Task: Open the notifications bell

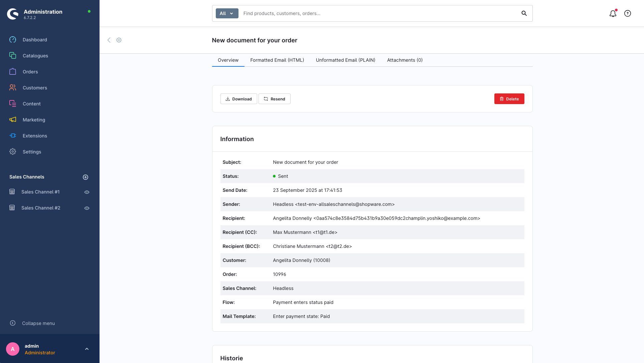Action: tap(613, 14)
